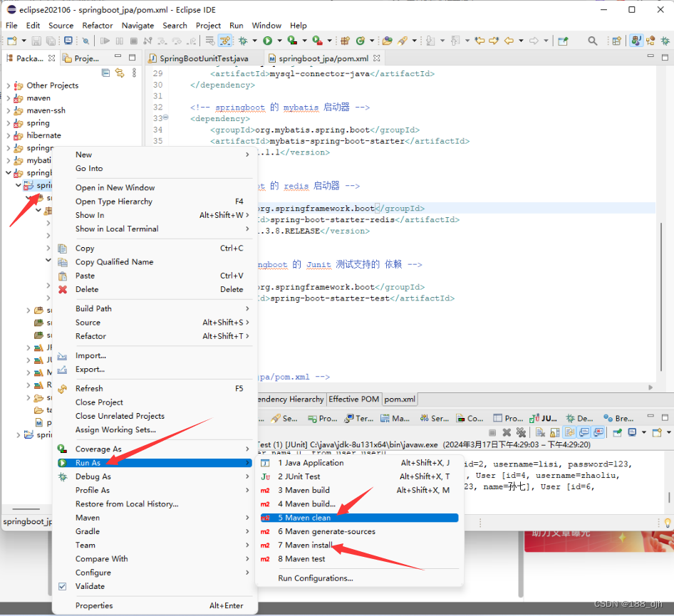
Task: Minimize the editor area
Action: point(650,57)
